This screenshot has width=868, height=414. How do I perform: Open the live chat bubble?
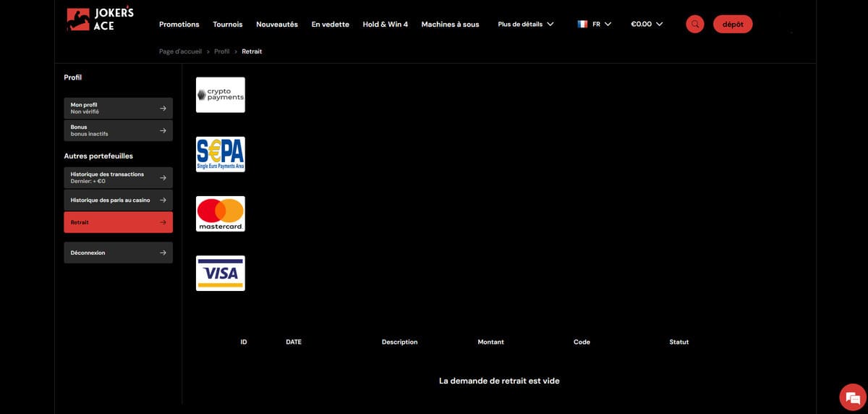point(852,397)
